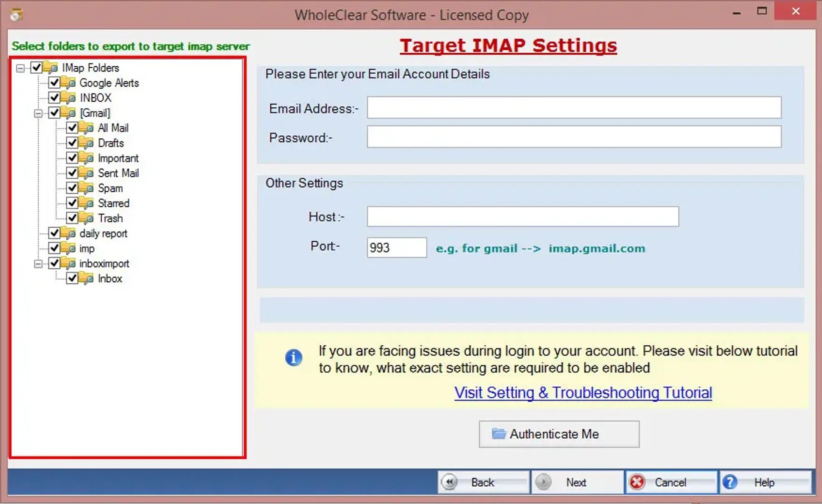Click the Back arrow icon
The image size is (822, 504).
coord(450,482)
